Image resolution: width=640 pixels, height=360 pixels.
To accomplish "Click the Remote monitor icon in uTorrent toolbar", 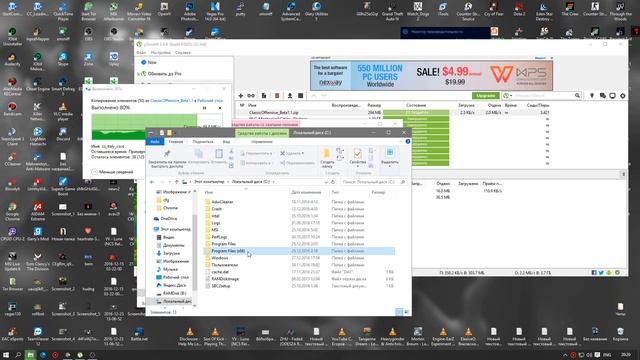I will 612,96.
